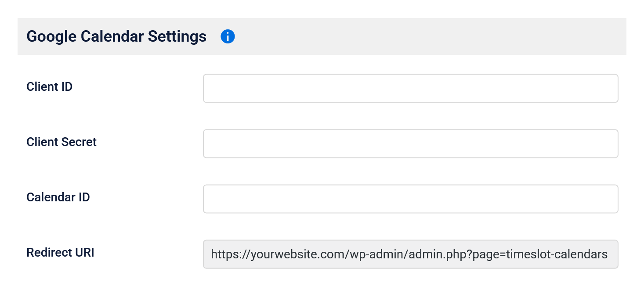The image size is (644, 286).
Task: Click the info icon beside Google Calendar Settings
Action: (228, 36)
